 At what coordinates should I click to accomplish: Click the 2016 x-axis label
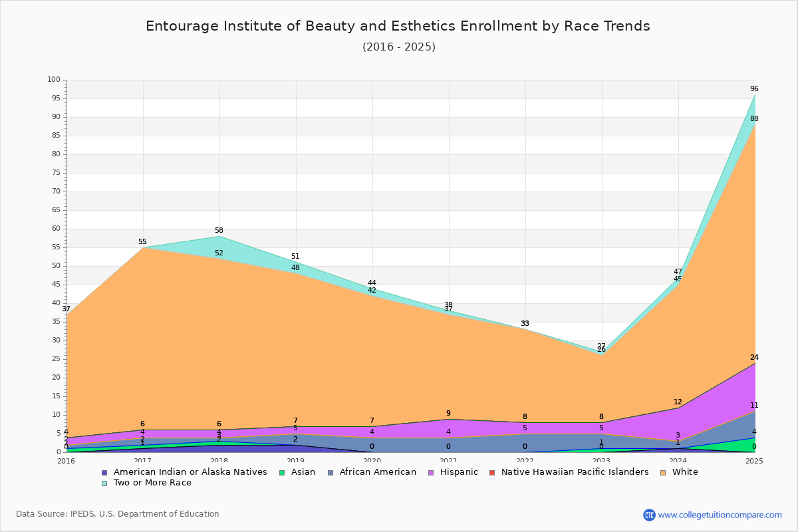point(66,461)
